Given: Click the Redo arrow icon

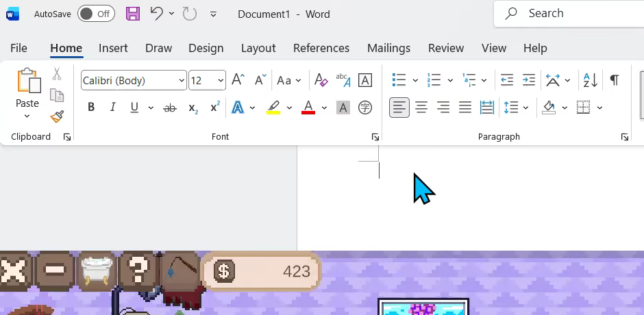Looking at the screenshot, I should click(189, 14).
